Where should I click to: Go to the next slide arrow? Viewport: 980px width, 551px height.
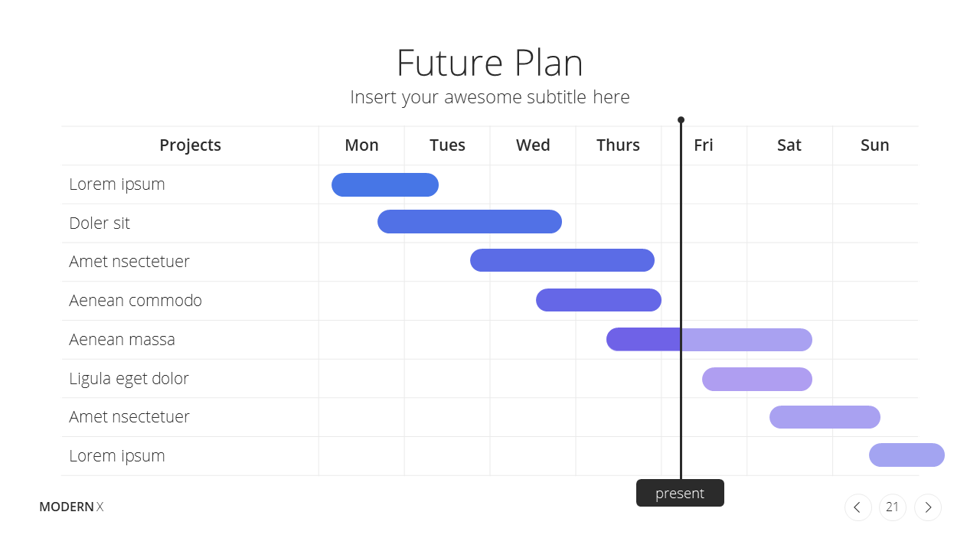click(928, 507)
